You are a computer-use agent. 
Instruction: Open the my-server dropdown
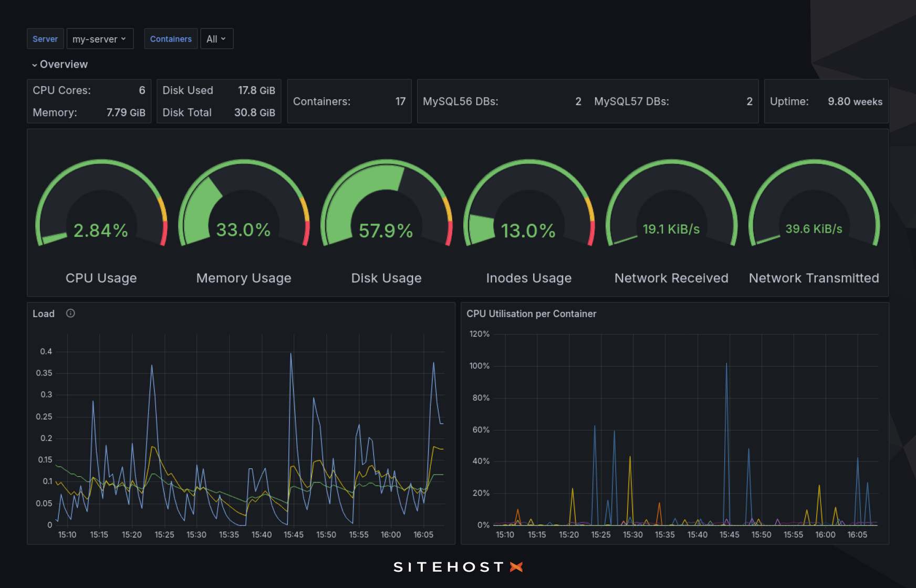100,38
